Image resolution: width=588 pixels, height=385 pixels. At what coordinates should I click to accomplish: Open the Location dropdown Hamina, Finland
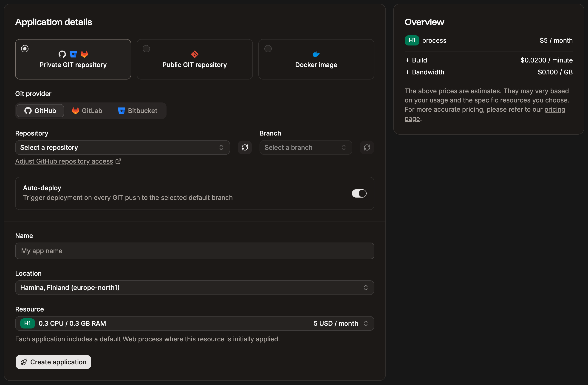[195, 287]
